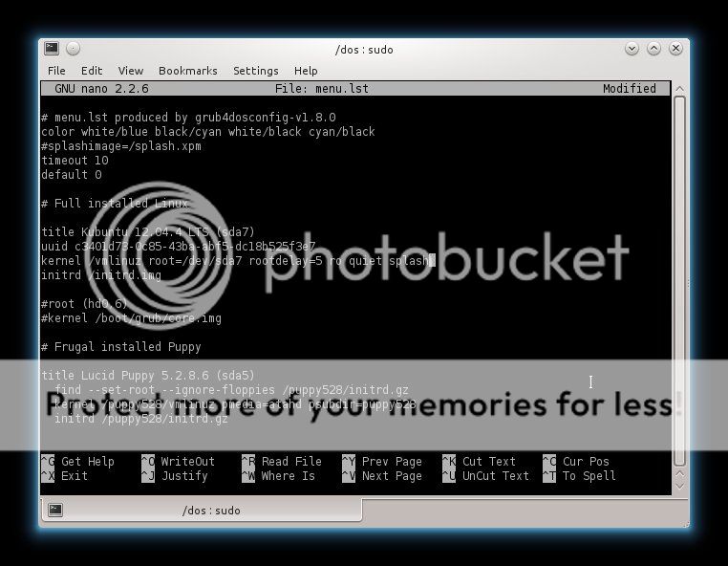Click the grub4dosconfig-v1.8.0 comment line

(188, 117)
